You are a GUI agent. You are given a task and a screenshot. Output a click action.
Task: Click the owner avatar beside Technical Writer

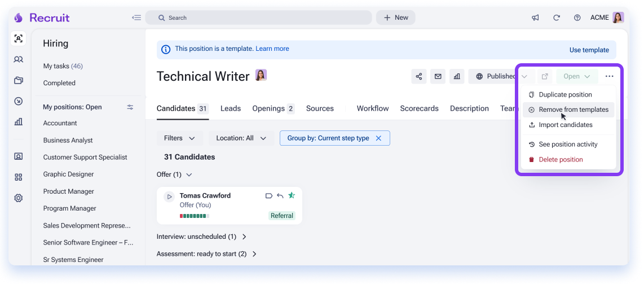pyautogui.click(x=261, y=75)
